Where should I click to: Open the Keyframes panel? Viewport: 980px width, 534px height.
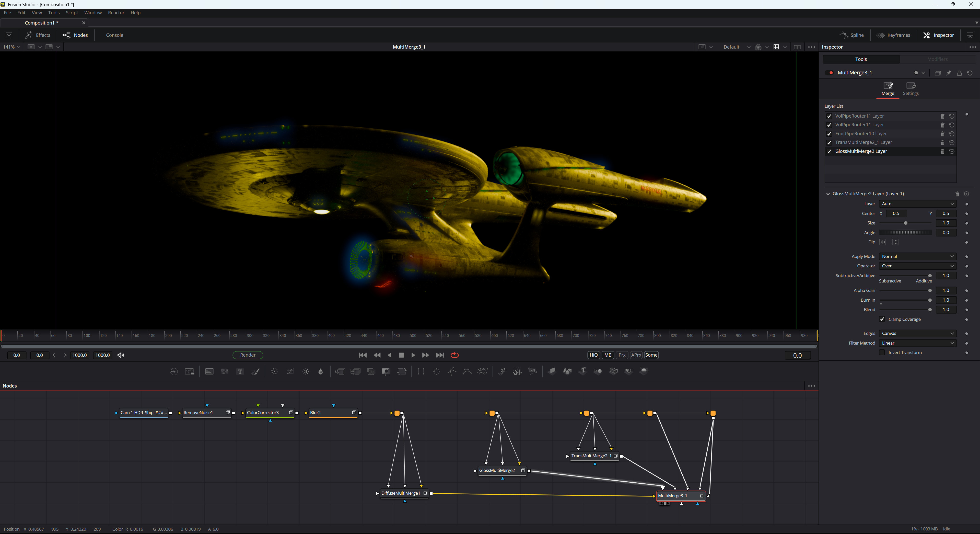click(x=893, y=35)
